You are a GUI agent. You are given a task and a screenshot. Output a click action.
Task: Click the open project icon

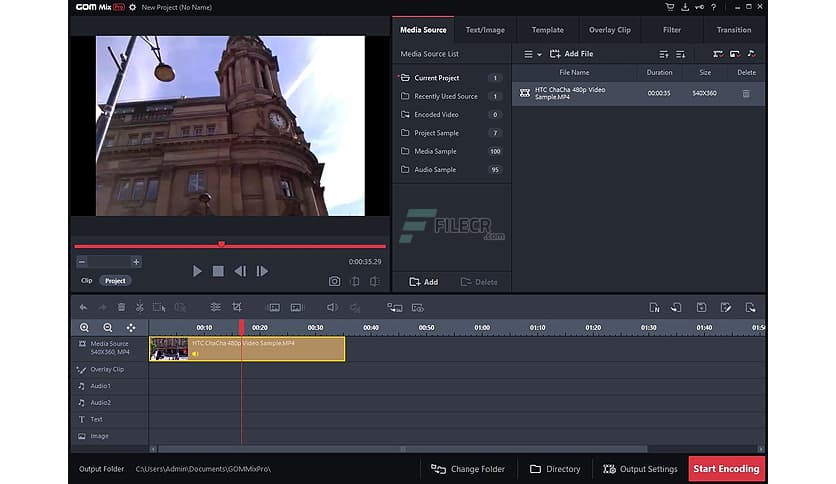[x=676, y=308]
